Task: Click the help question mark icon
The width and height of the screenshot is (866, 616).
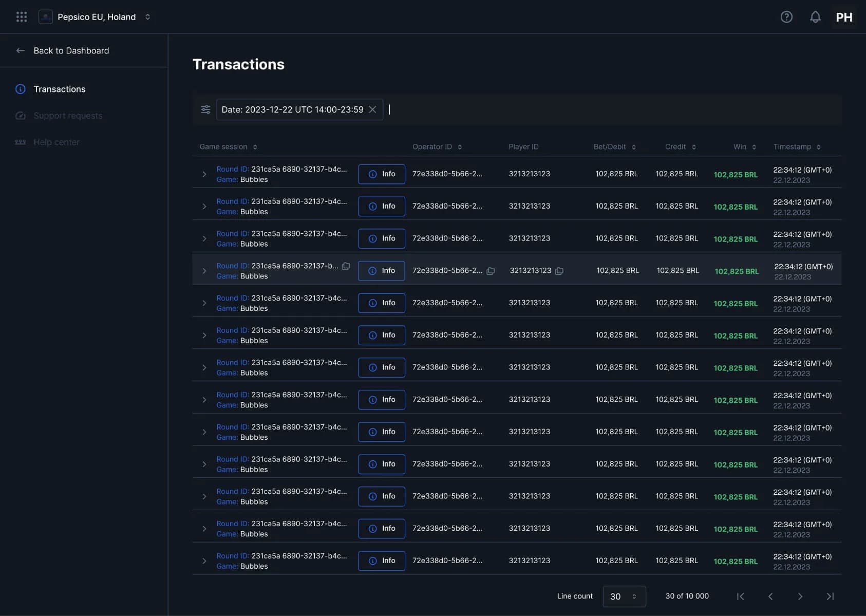Action: tap(786, 17)
